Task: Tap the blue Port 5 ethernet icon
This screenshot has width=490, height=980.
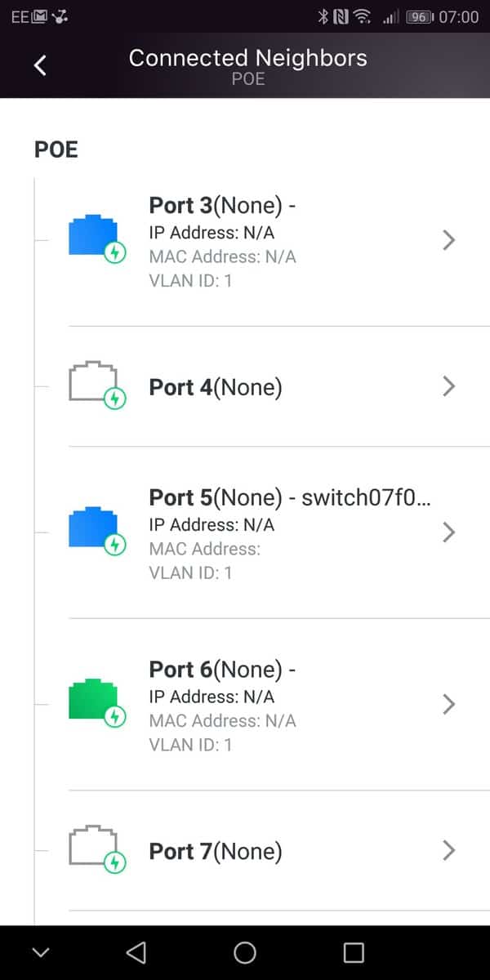Action: [x=92, y=529]
